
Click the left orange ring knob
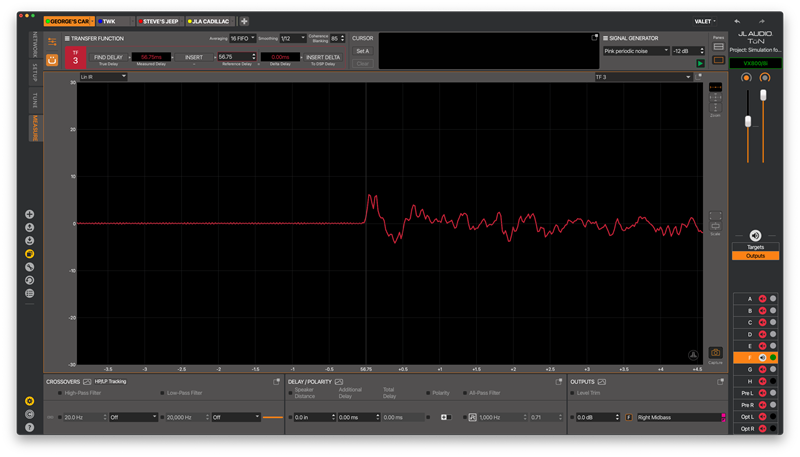(x=746, y=78)
